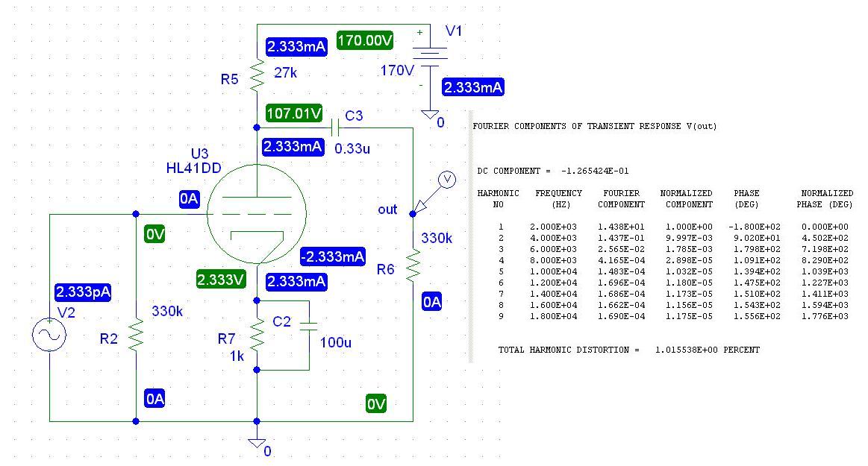Click the ground symbol below V1

click(x=430, y=114)
